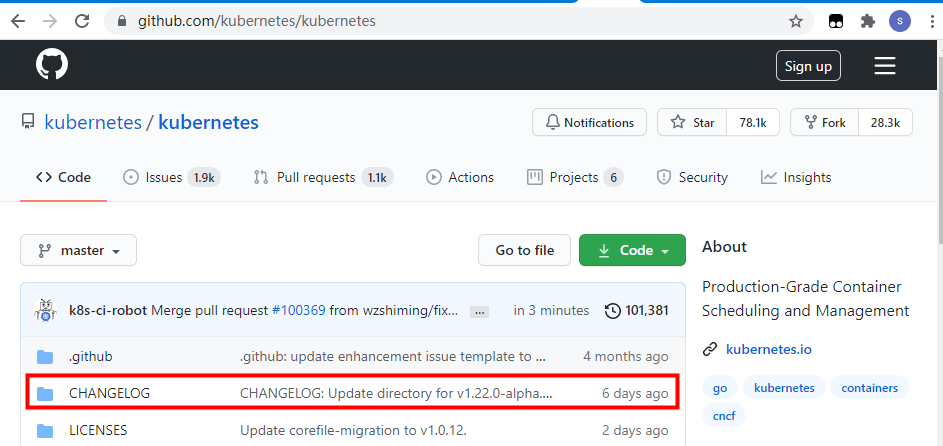Go back with the browser back arrow
Screen dimensions: 943x446
pos(18,22)
